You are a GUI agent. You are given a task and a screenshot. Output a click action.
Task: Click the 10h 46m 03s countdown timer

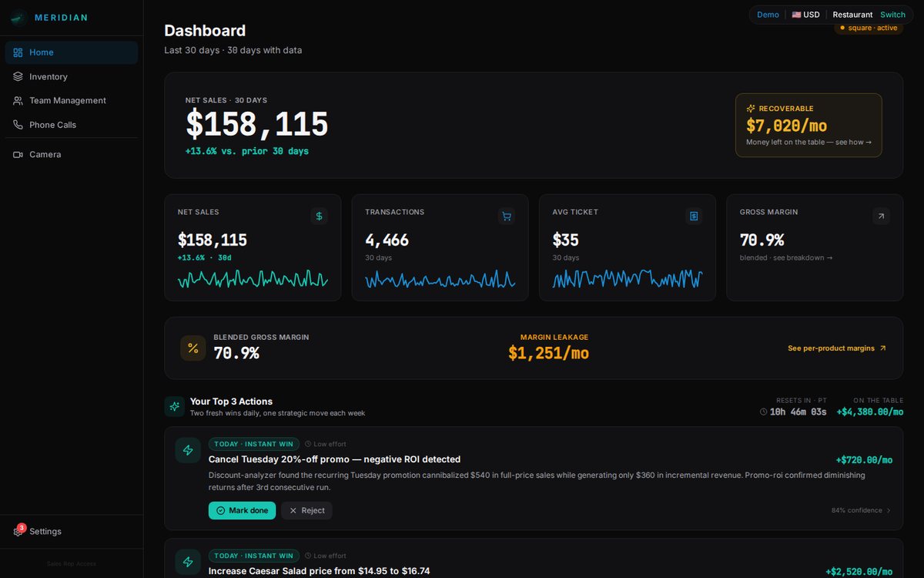798,412
